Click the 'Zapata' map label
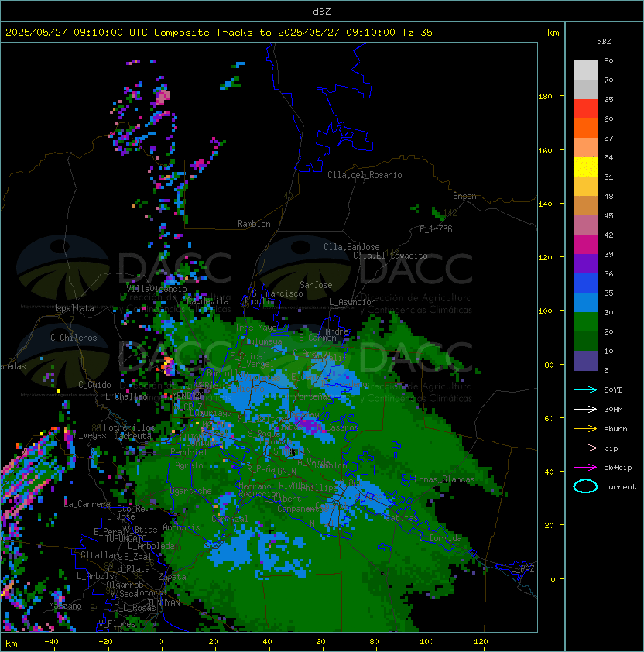Screen dimensions: 644x652 pyautogui.click(x=172, y=577)
